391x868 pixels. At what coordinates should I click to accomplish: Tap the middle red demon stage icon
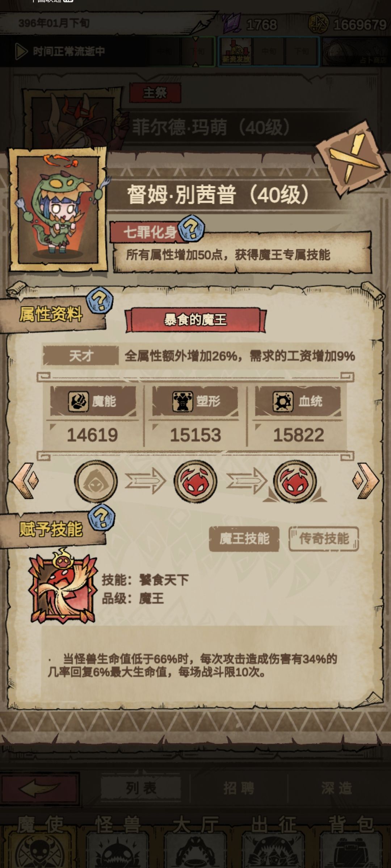(x=195, y=481)
